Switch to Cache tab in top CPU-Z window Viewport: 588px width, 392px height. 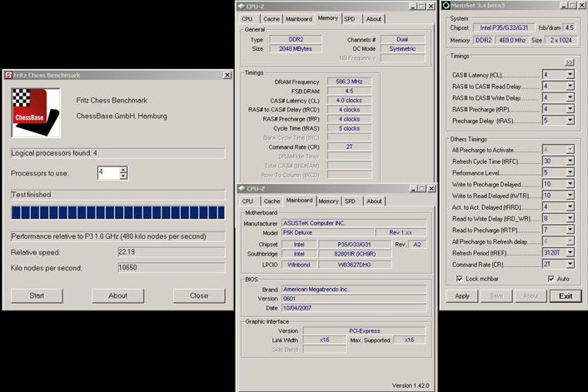pyautogui.click(x=272, y=19)
